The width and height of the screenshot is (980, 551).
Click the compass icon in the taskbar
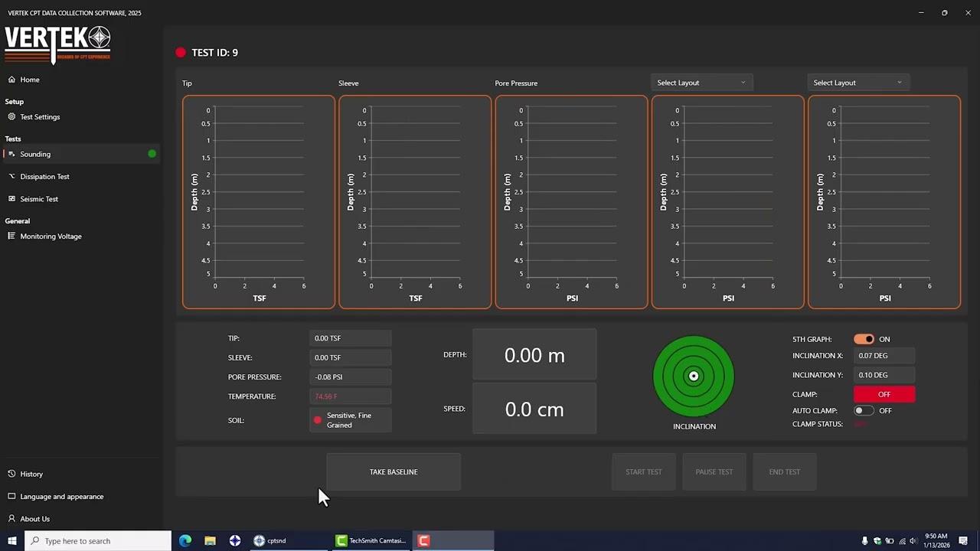pos(235,541)
